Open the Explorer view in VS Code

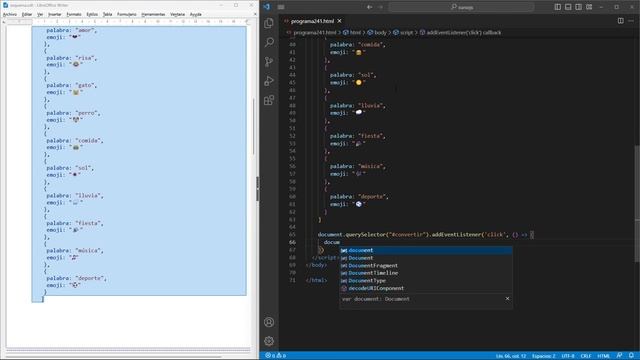(269, 23)
